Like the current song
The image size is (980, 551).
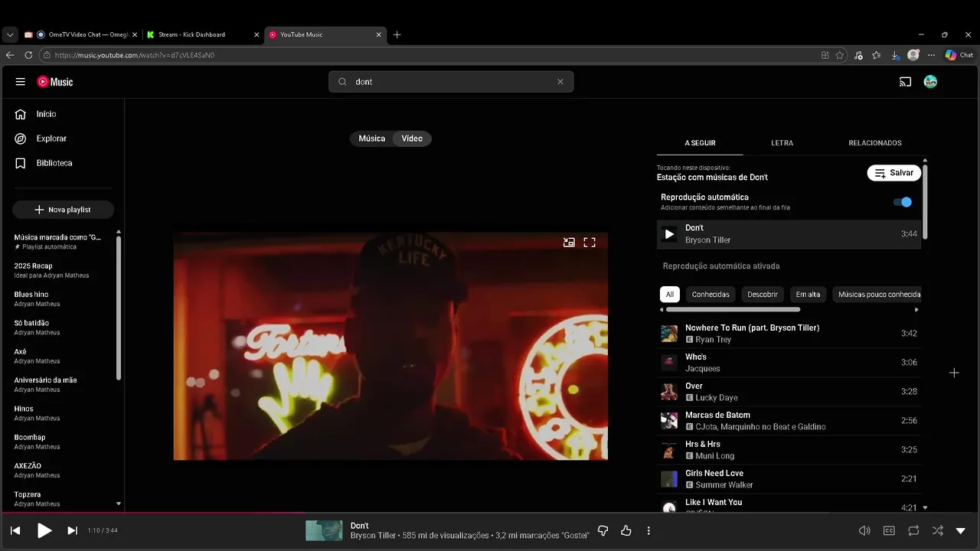626,530
